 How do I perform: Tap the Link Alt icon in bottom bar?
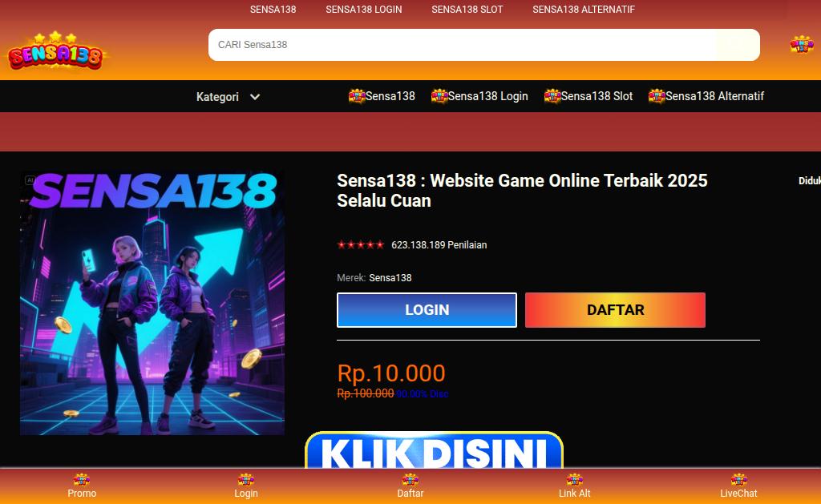click(574, 479)
